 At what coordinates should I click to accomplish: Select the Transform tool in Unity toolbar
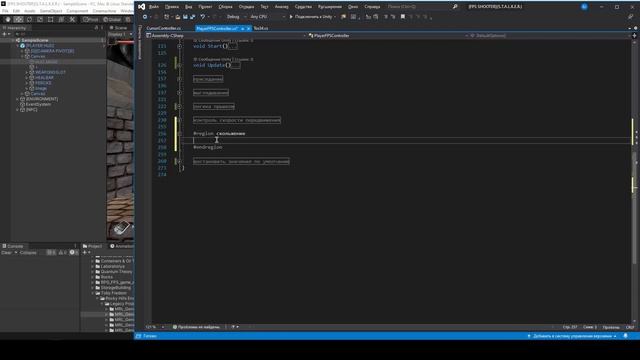pos(61,19)
